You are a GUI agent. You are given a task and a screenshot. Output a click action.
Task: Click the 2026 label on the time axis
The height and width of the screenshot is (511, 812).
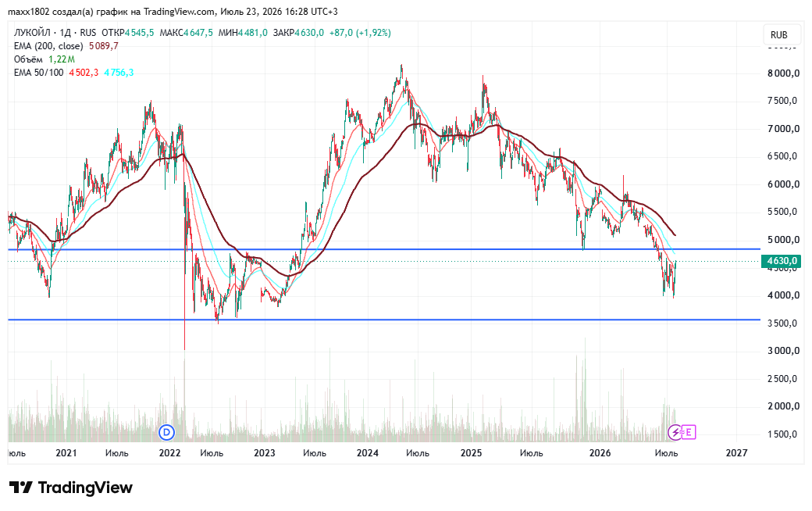tap(600, 453)
